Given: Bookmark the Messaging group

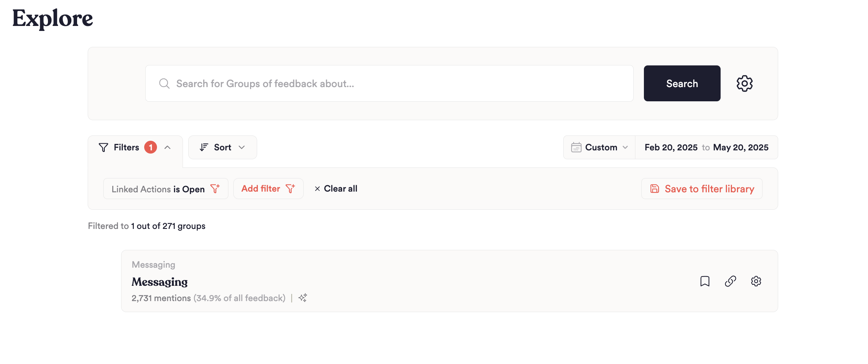Looking at the screenshot, I should pyautogui.click(x=705, y=281).
